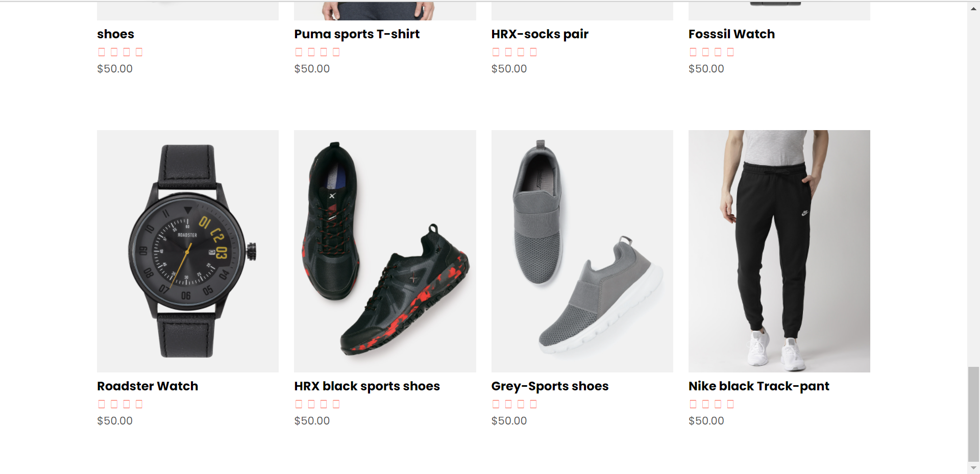This screenshot has height=474, width=980.
Task: Open the Grey-Sports shoes product page
Action: 550,386
